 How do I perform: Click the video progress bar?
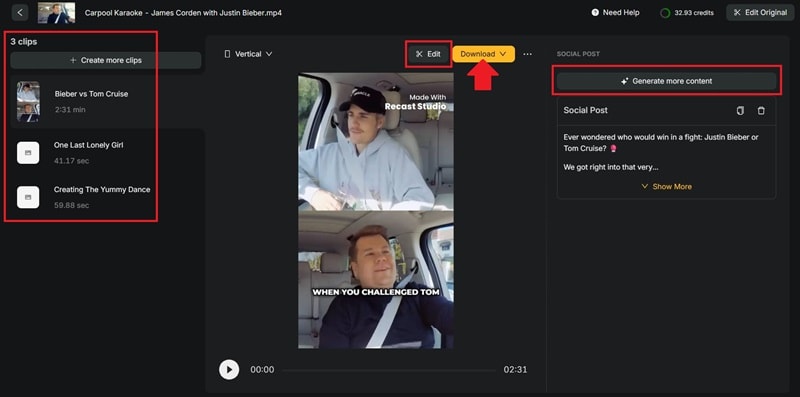click(389, 370)
